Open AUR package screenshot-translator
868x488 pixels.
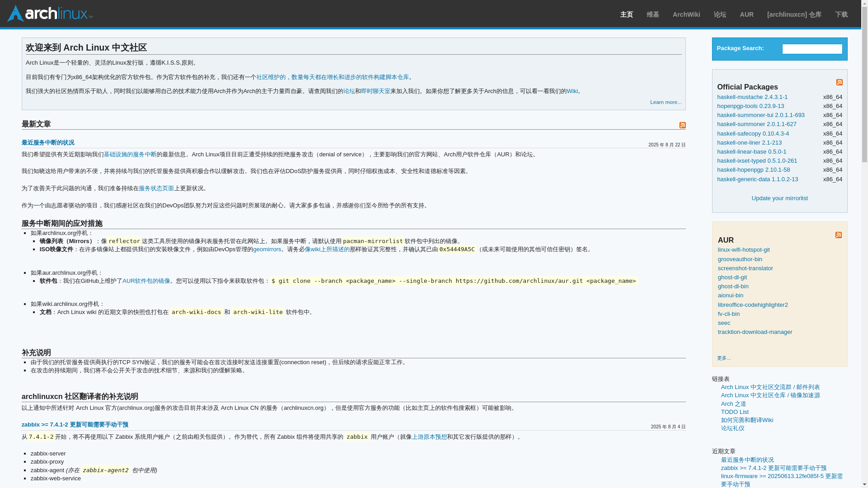[745, 268]
